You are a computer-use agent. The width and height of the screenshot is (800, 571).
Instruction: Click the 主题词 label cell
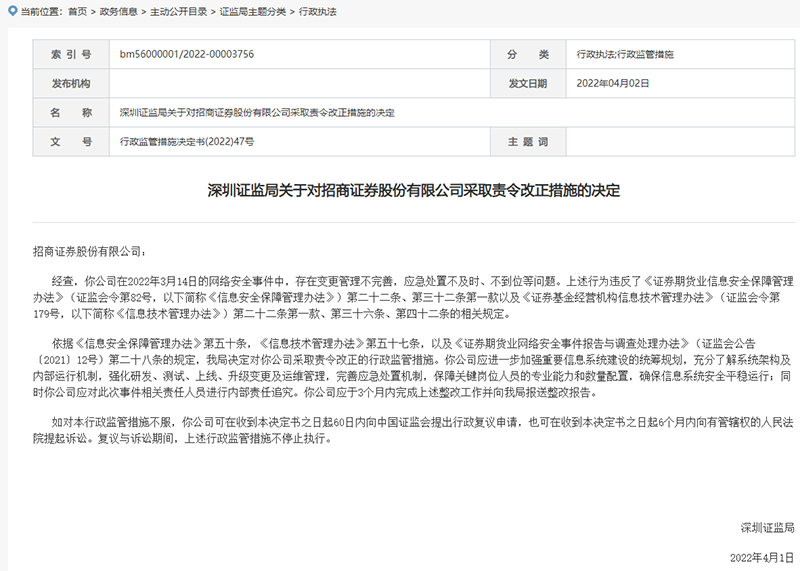click(528, 141)
